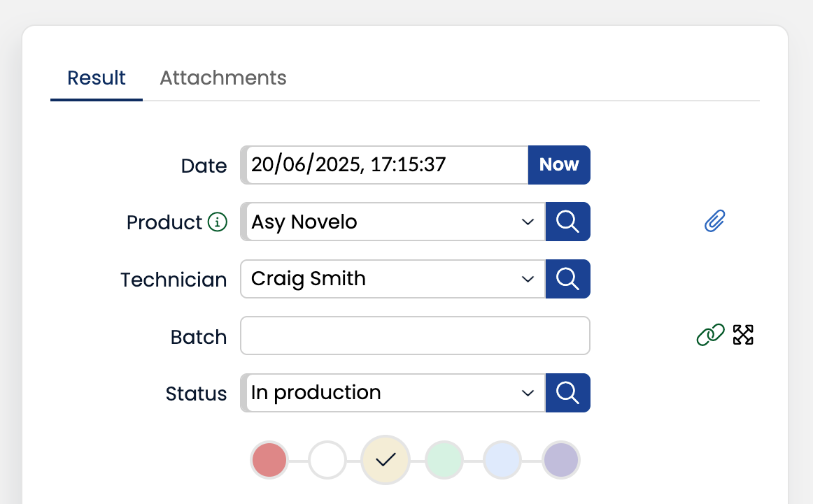Click the paperclip attachment icon
Screen dimensions: 813x504
pyautogui.click(x=714, y=221)
